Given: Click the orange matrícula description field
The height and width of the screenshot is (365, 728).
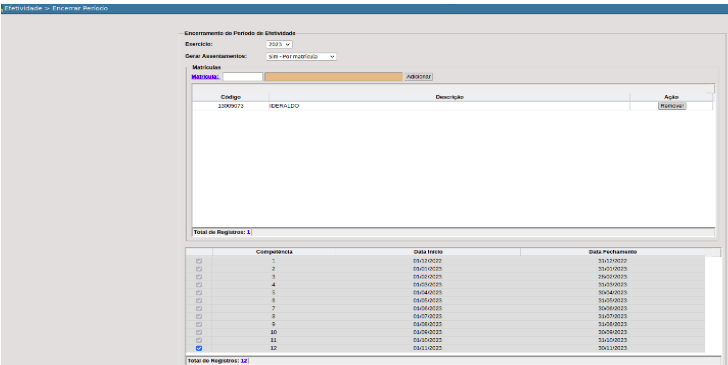Looking at the screenshot, I should 333,77.
